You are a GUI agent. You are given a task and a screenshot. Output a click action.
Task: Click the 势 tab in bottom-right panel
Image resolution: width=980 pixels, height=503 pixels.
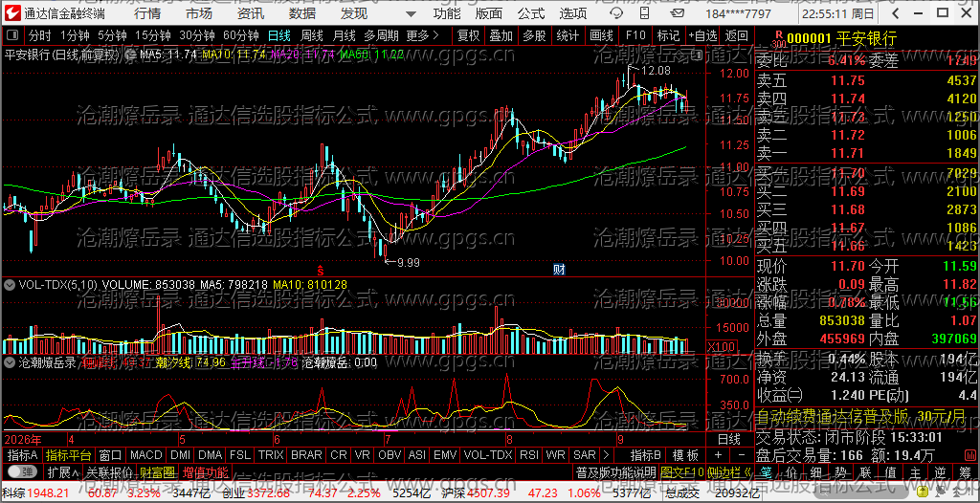[x=840, y=470]
